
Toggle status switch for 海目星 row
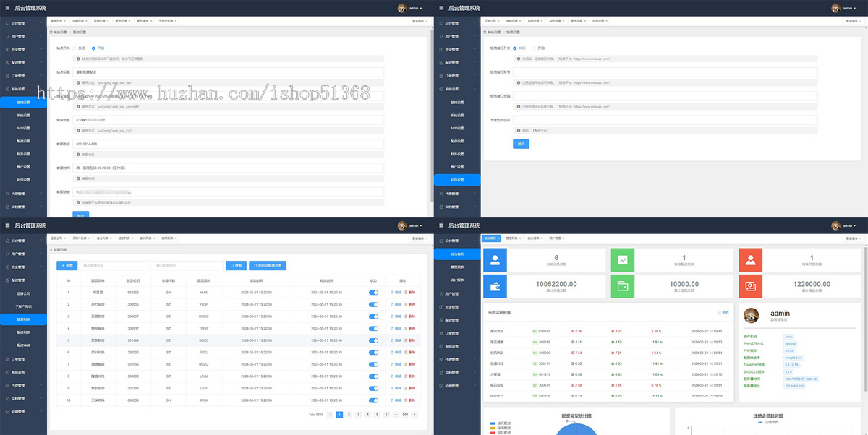tap(373, 293)
